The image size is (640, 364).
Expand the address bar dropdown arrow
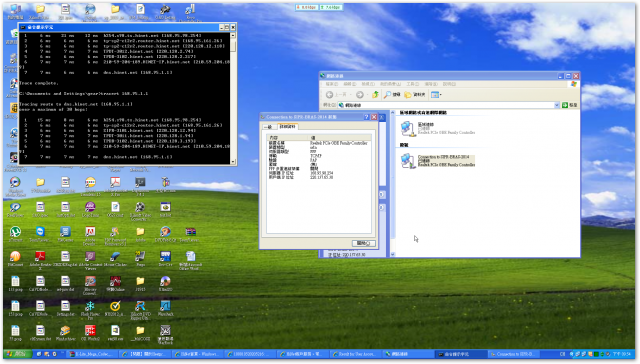(557, 105)
